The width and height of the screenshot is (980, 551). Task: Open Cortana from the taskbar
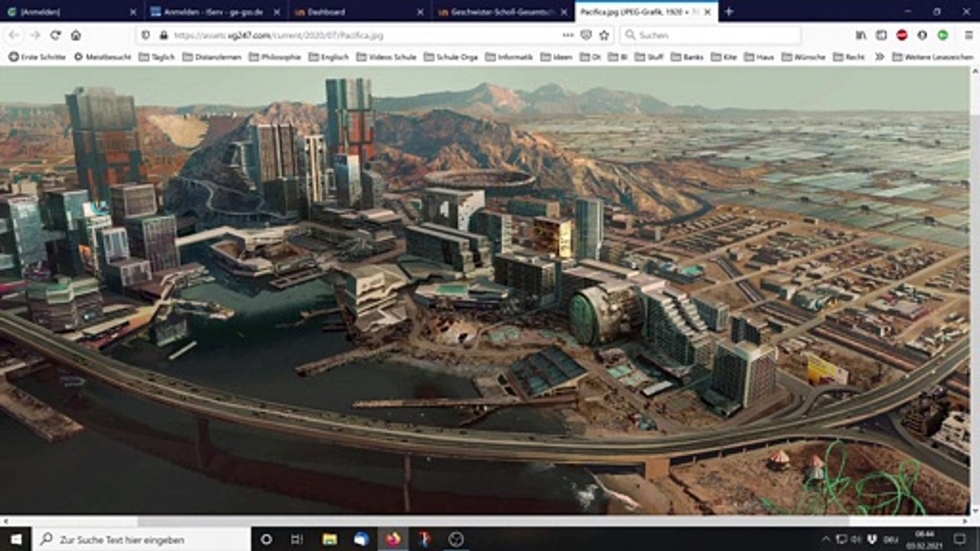pos(266,539)
